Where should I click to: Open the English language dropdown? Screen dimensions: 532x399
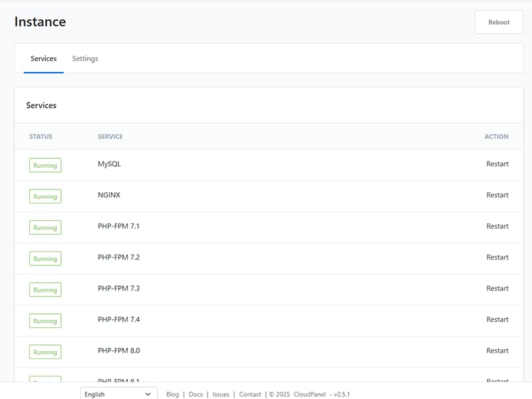pos(118,394)
